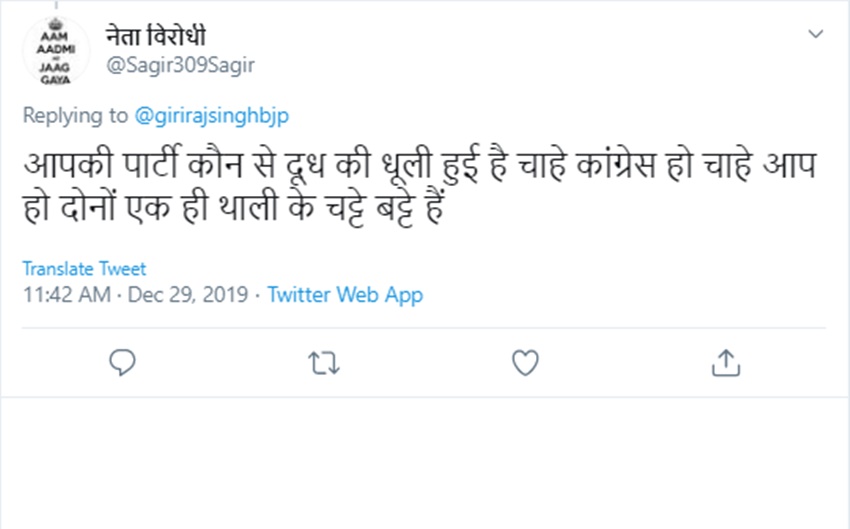Image resolution: width=850 pixels, height=529 pixels.
Task: Click Translate Tweet
Action: 84,269
